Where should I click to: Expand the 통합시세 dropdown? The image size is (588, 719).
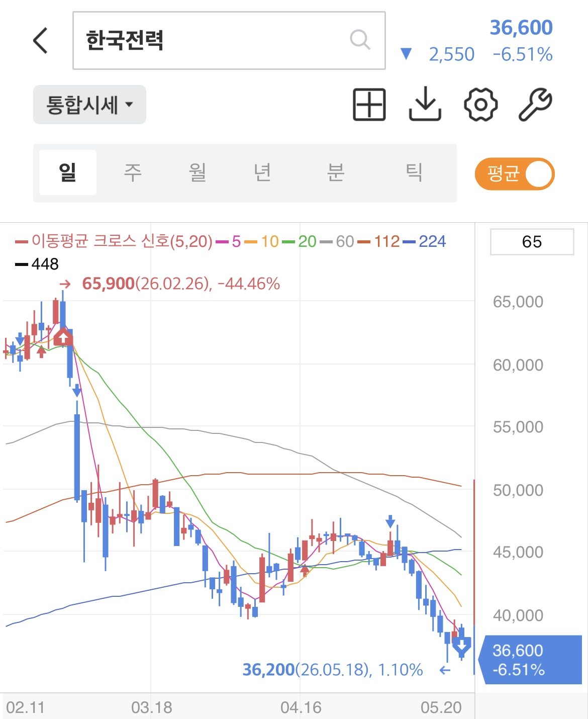[89, 105]
